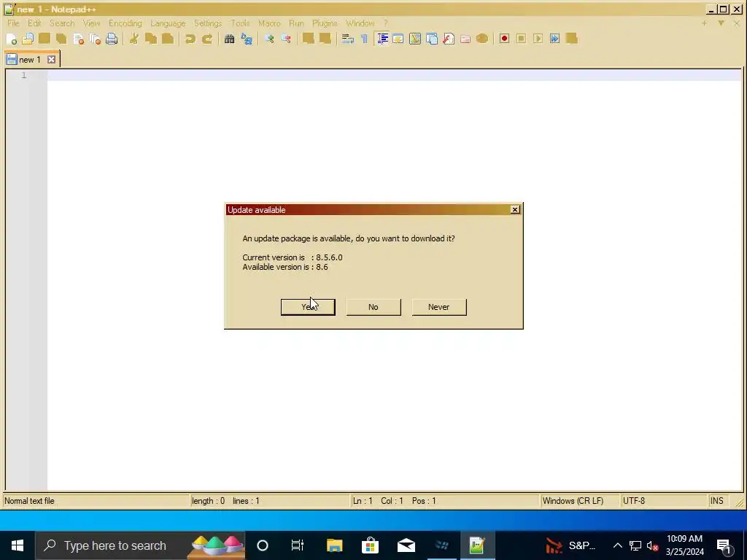
Task: Click 'Windows (CR LF)' in status bar
Action: click(573, 501)
